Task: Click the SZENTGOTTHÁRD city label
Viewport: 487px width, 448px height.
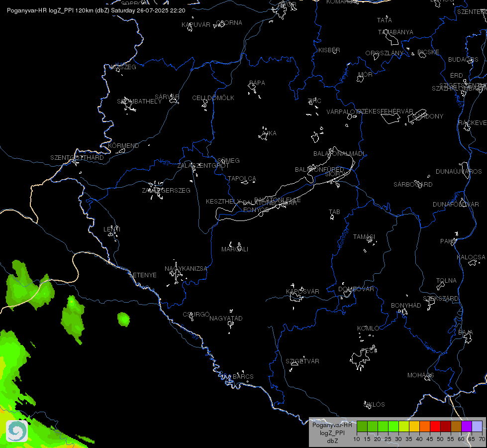Action: 77,158
